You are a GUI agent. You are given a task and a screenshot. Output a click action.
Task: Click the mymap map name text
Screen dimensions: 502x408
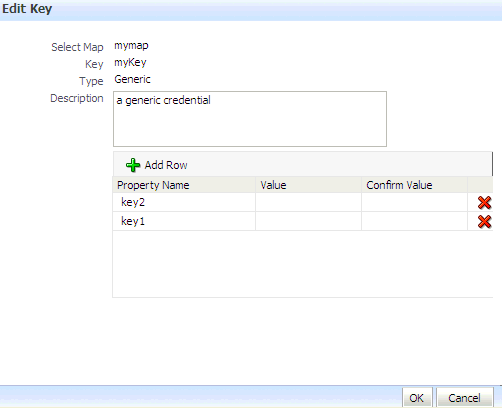[x=131, y=45]
